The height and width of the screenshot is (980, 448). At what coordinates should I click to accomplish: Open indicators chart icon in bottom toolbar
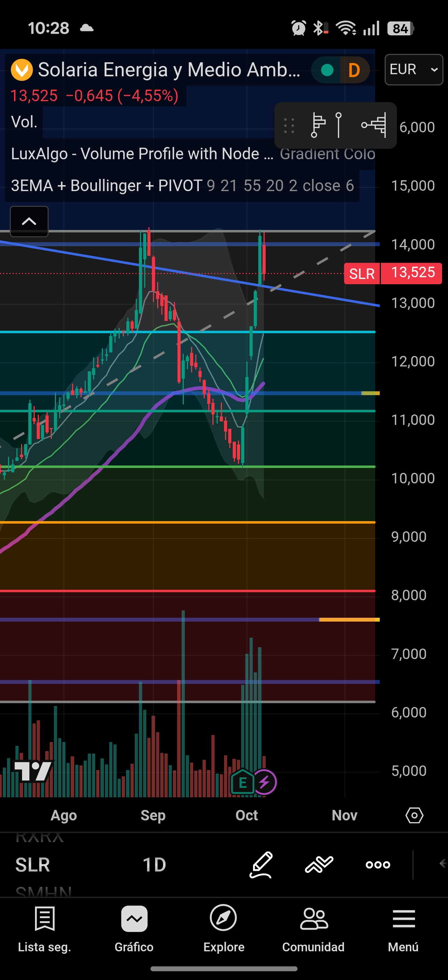tap(319, 864)
